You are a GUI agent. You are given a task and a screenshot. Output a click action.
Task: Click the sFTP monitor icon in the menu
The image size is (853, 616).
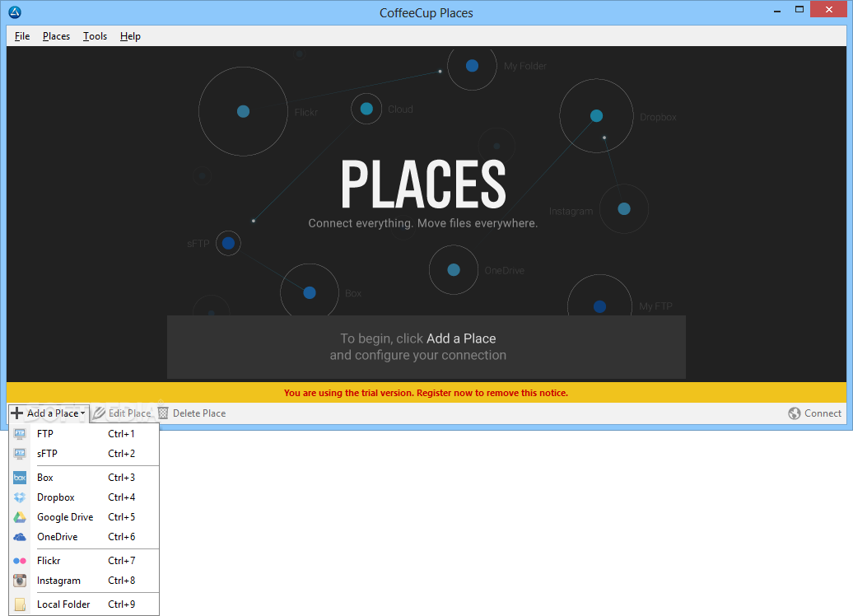20,453
